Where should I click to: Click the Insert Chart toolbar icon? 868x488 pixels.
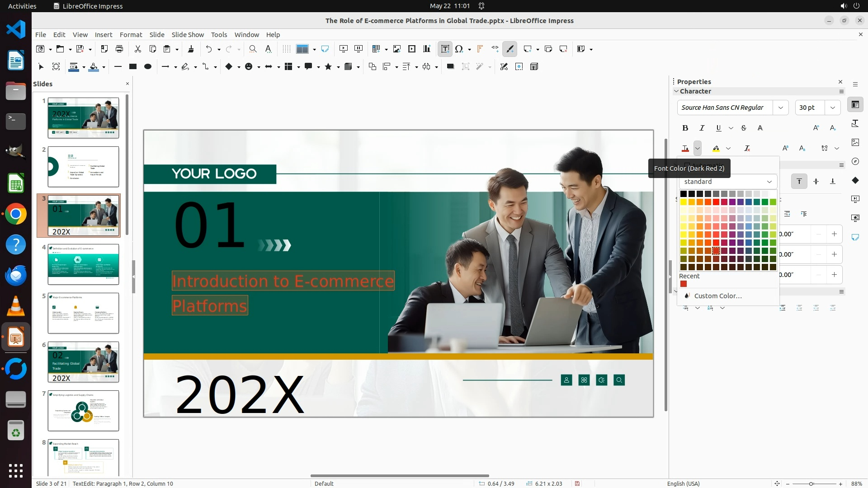[427, 49]
